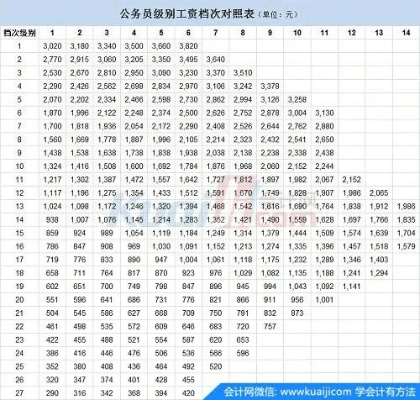Select column header 14
420x400 pixels.
[406, 33]
